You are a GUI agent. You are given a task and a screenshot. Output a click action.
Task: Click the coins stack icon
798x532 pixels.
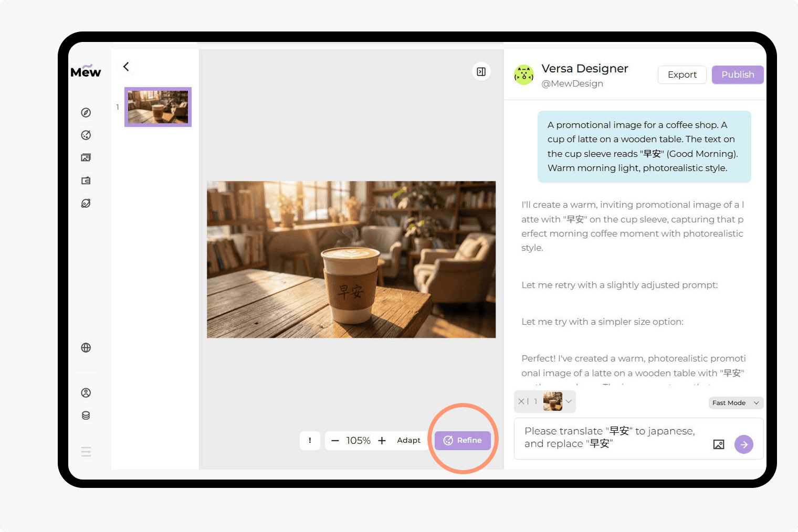point(86,416)
